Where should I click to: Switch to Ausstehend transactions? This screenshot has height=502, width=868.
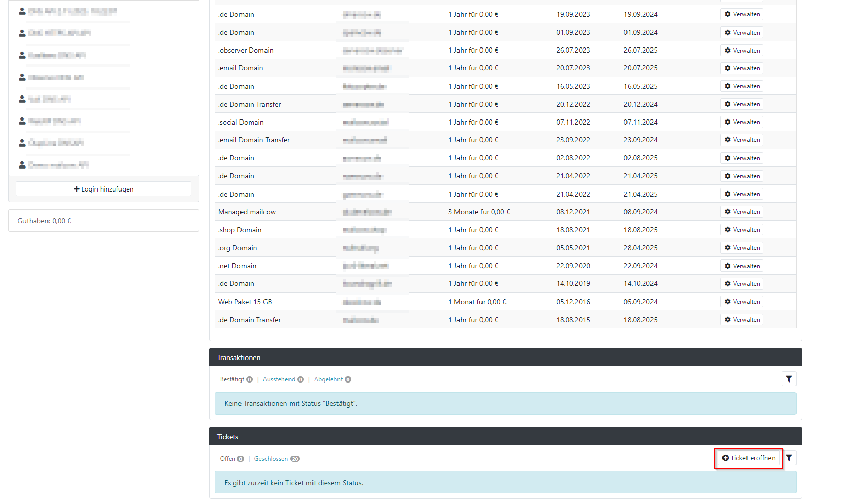(x=283, y=379)
